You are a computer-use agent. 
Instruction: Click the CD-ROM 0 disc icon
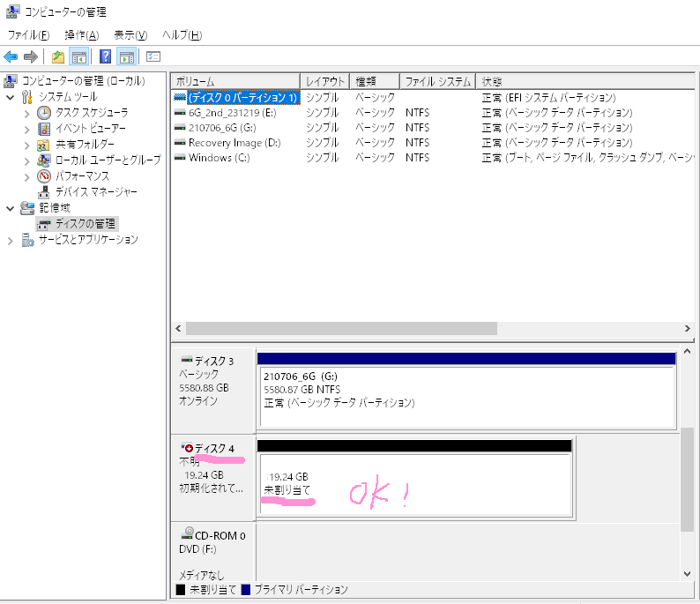[188, 533]
